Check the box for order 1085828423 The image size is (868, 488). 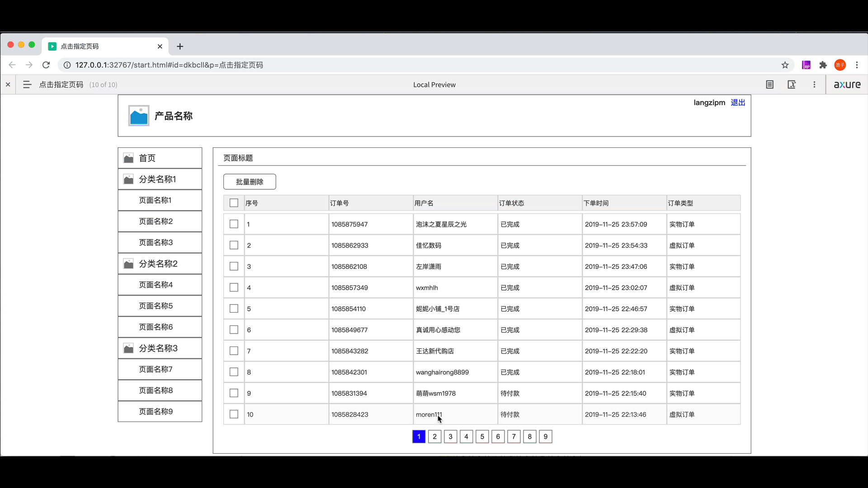[234, 414]
